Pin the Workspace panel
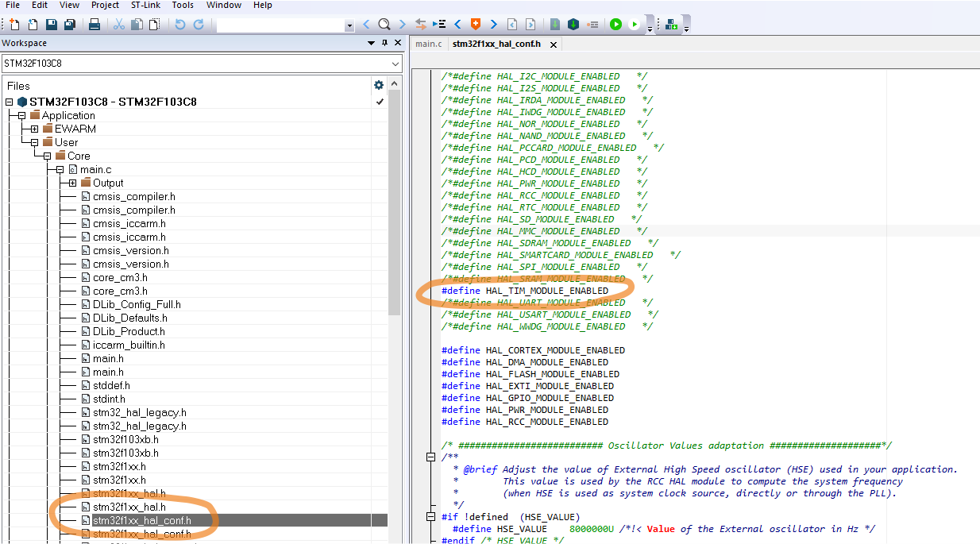 click(385, 43)
